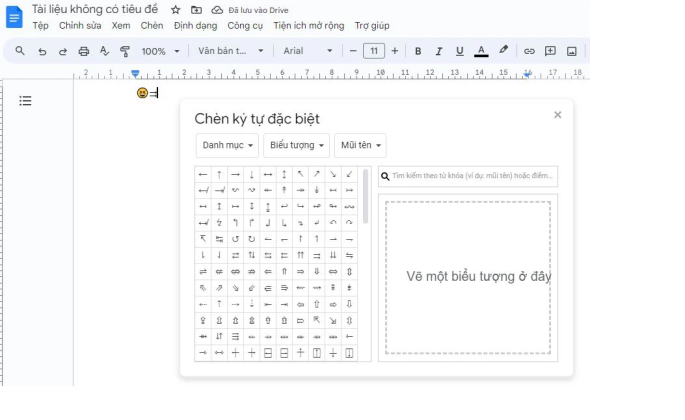The height and width of the screenshot is (420, 685).
Task: Click the insert link icon
Action: point(529,51)
